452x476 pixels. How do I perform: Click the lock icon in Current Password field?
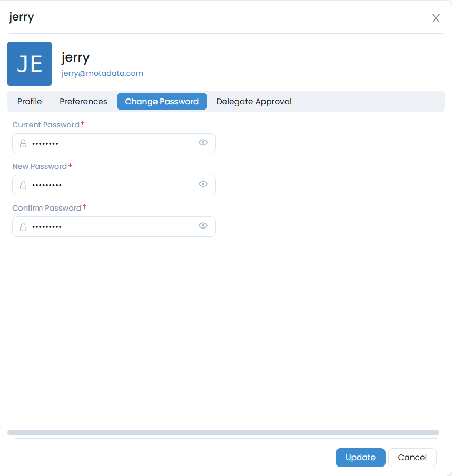pyautogui.click(x=23, y=143)
